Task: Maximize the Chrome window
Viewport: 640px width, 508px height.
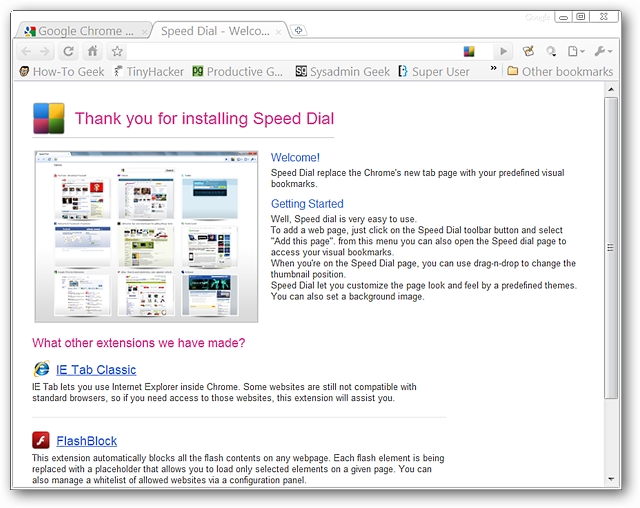Action: pyautogui.click(x=580, y=17)
